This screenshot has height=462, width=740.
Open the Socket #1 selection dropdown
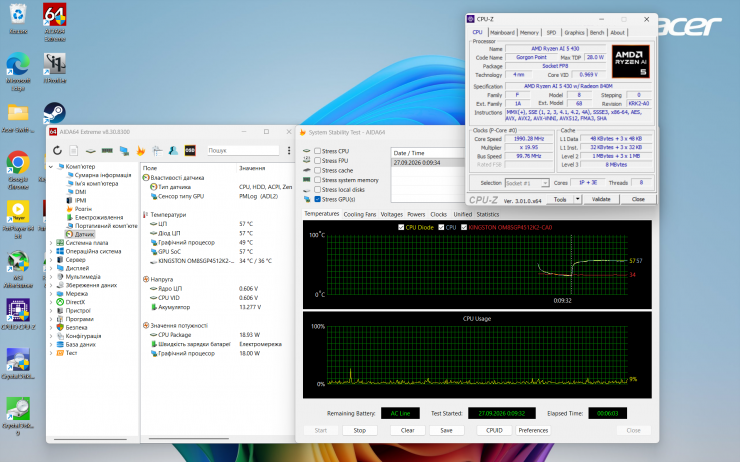pyautogui.click(x=527, y=183)
